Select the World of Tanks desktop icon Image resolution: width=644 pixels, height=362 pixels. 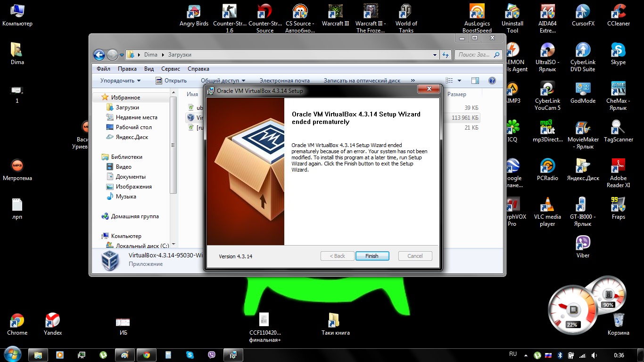[x=406, y=19]
